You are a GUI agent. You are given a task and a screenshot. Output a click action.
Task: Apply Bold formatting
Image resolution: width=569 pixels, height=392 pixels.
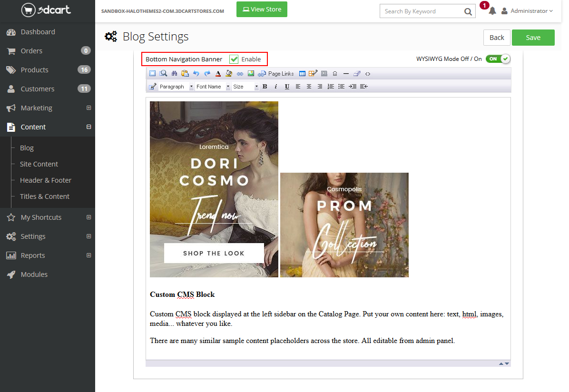point(265,87)
